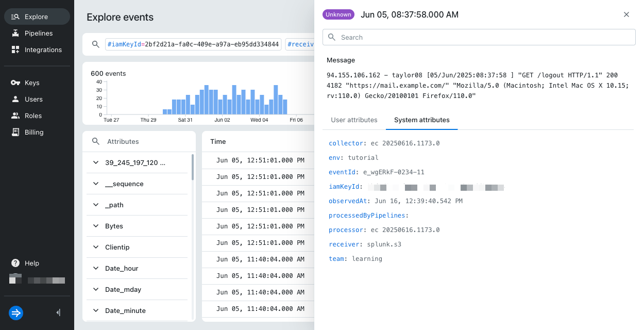Click the tallest histogram bar near Jun 01
The width and height of the screenshot is (644, 330).
(207, 100)
